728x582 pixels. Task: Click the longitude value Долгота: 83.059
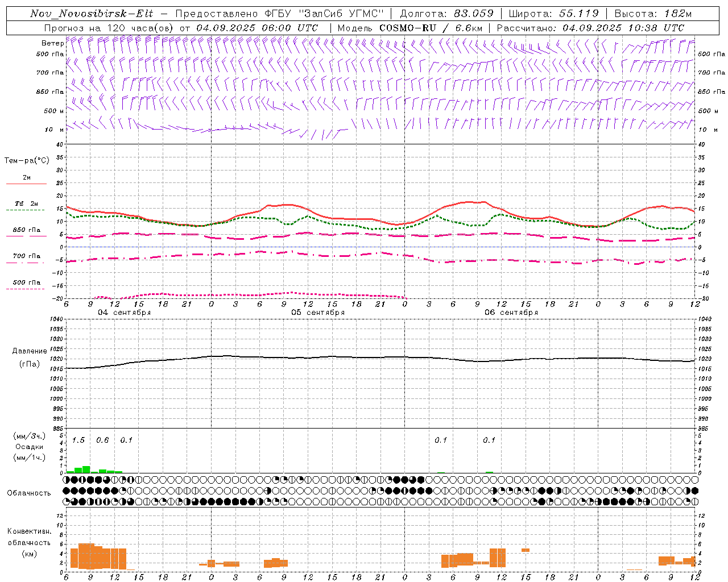point(446,14)
